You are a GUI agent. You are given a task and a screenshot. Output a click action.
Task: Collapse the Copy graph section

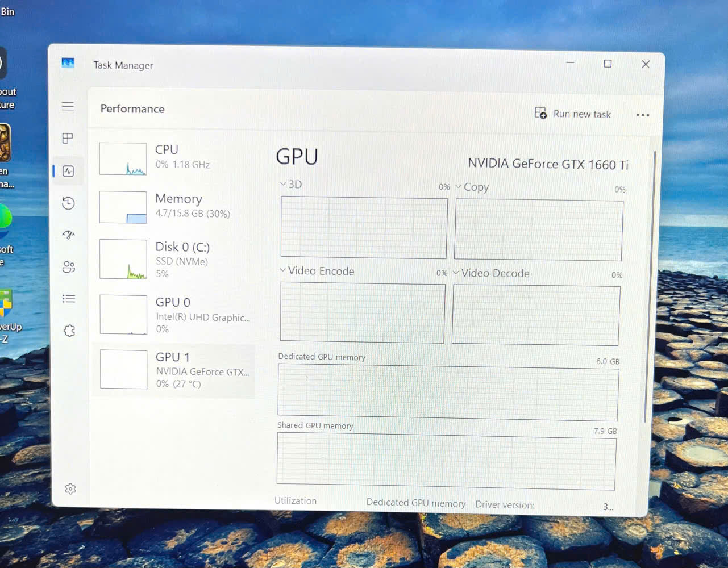458,187
